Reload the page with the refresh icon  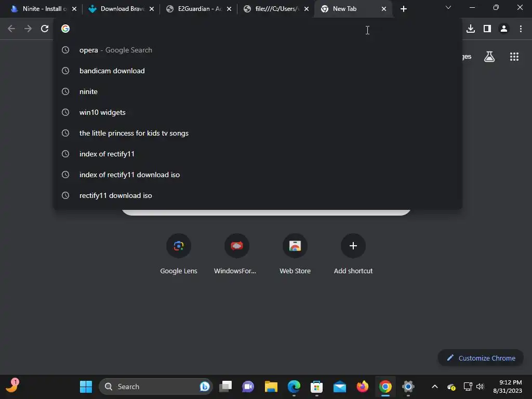tap(45, 29)
